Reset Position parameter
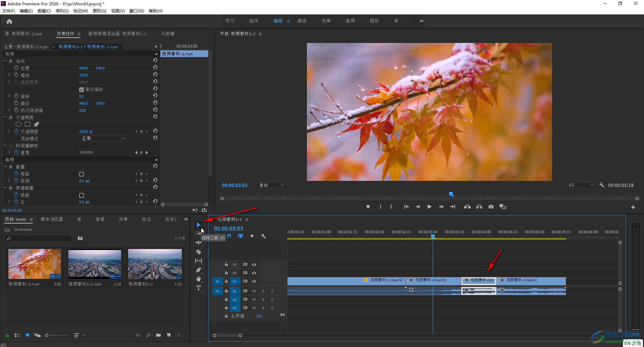This screenshot has height=347, width=644. click(x=155, y=67)
